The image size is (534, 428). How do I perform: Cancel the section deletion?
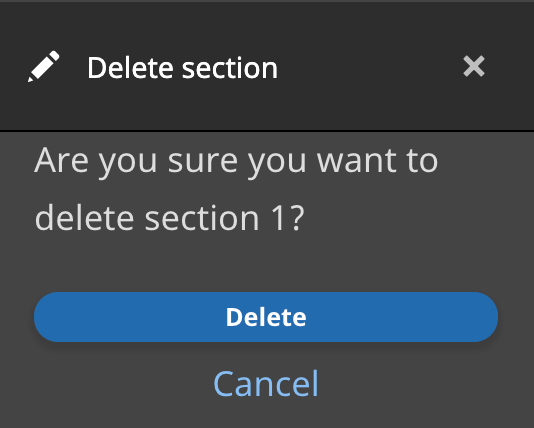(x=266, y=384)
